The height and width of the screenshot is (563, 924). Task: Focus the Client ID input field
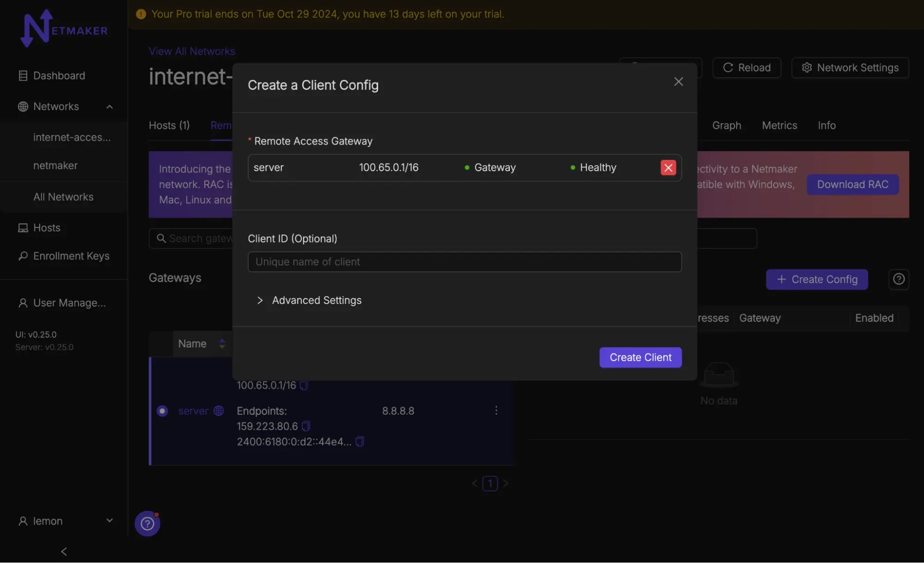click(x=465, y=262)
